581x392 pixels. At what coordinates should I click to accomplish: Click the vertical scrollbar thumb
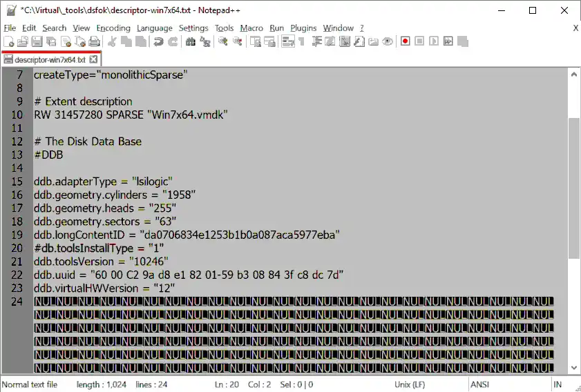tap(573, 188)
